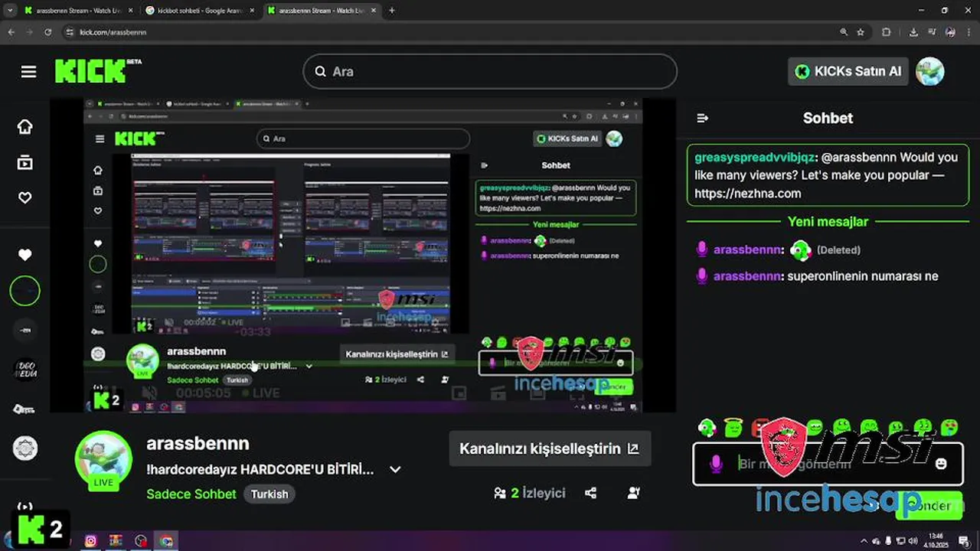Open a new browser tab
The image size is (980, 551).
click(x=392, y=11)
